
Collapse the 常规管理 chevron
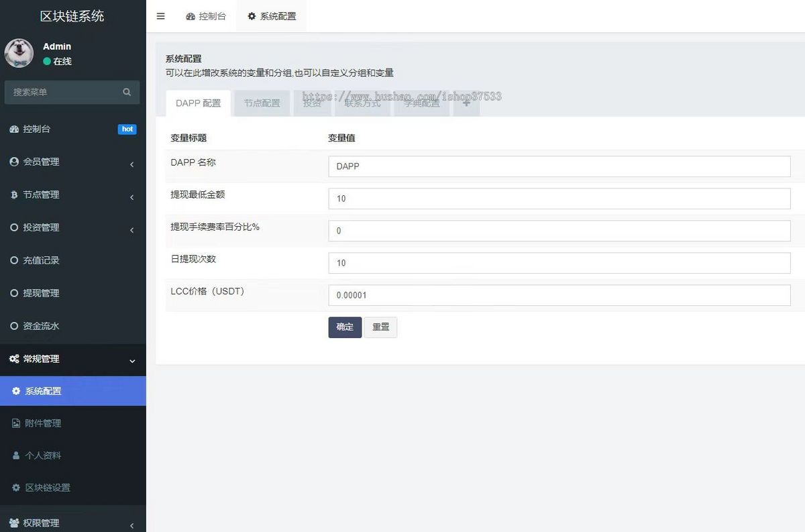coord(132,361)
